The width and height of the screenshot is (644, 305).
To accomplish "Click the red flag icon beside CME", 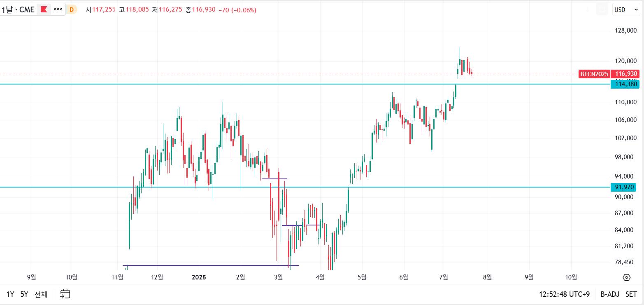I will coord(44,9).
